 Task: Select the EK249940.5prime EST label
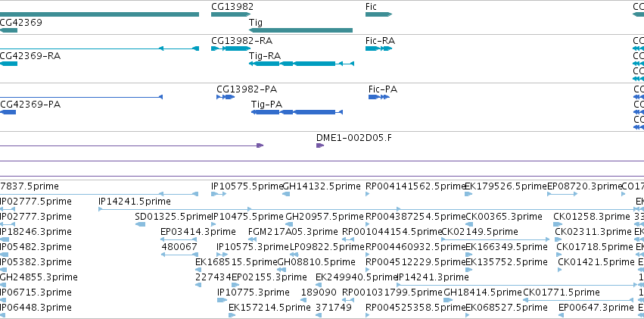click(x=357, y=277)
